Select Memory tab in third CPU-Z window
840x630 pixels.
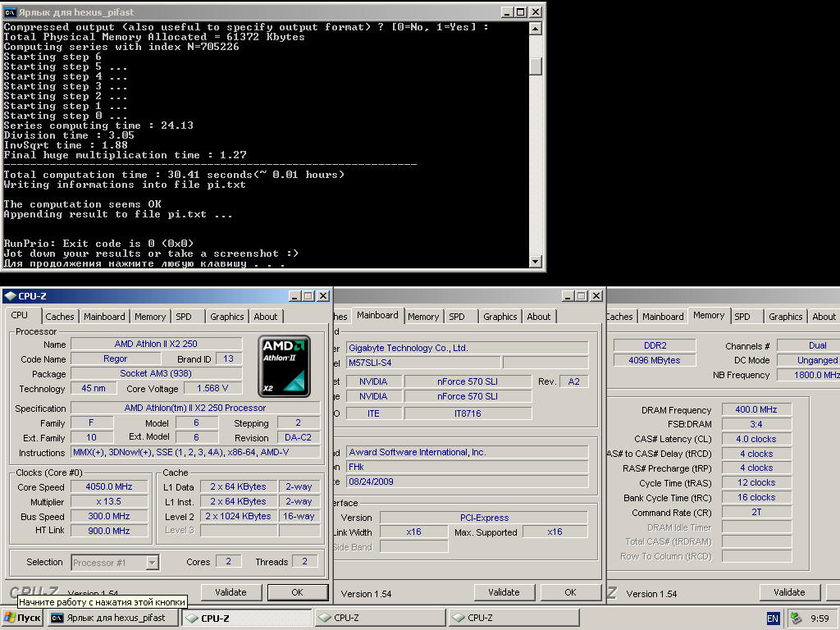coord(709,315)
